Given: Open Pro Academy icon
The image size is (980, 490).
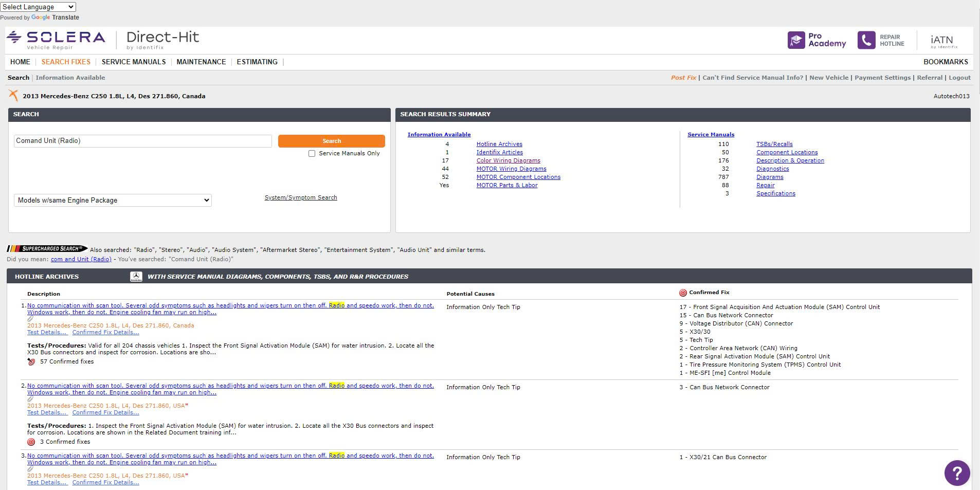Looking at the screenshot, I should coord(796,40).
